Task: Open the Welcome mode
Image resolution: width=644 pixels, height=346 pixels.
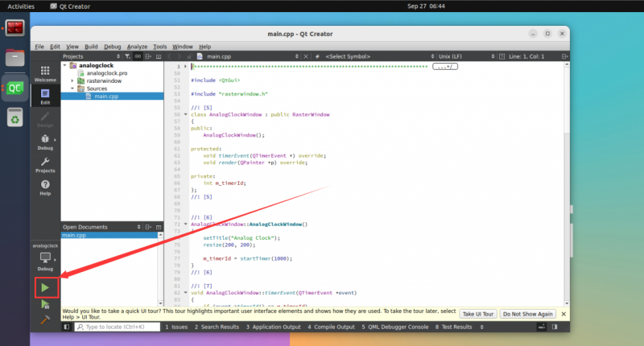Action: tap(45, 74)
